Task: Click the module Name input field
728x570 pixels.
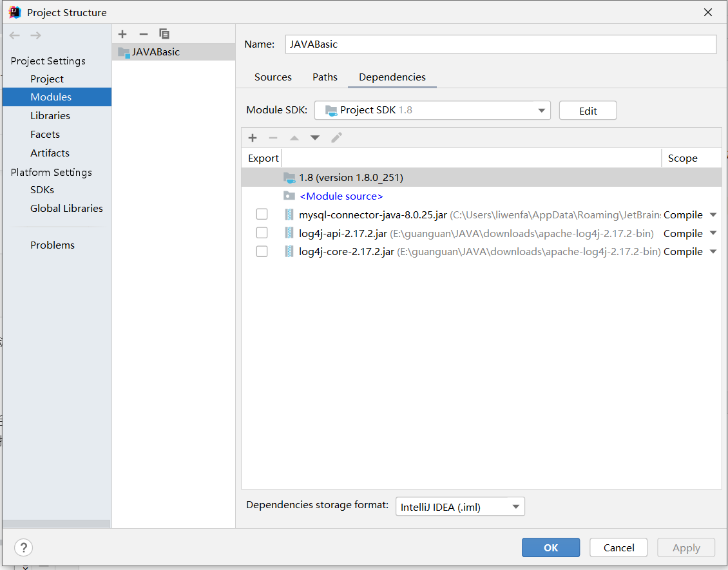Action: tap(501, 44)
